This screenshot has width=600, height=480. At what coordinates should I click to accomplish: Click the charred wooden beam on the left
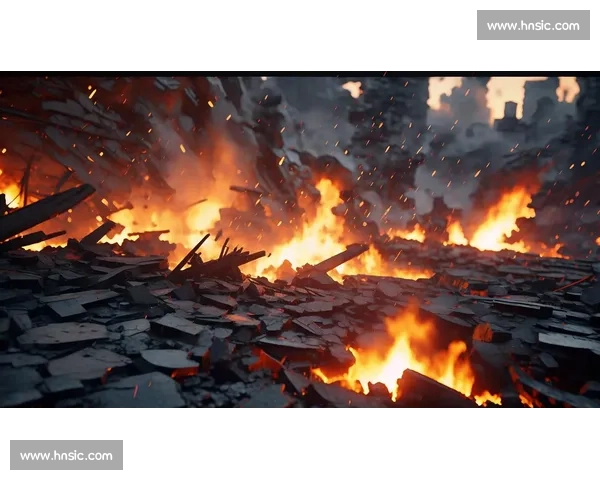[x=45, y=212]
